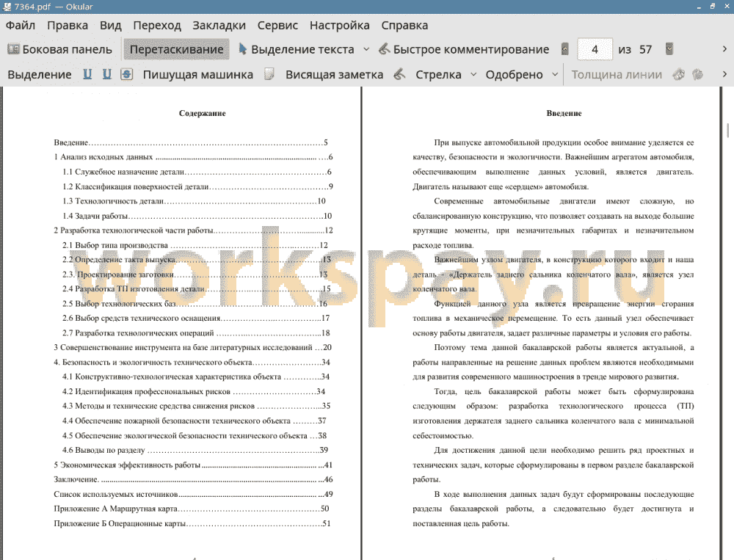Click the page number field showing 4
Image resolution: width=734 pixels, height=560 pixels.
tap(595, 49)
